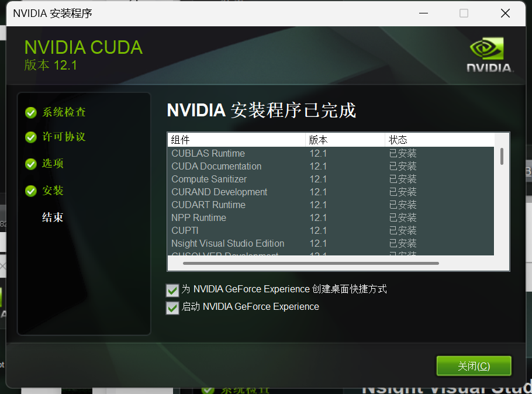Click the NVIDIA 安装程序已完成 heading
Image resolution: width=532 pixels, height=394 pixels.
click(261, 110)
